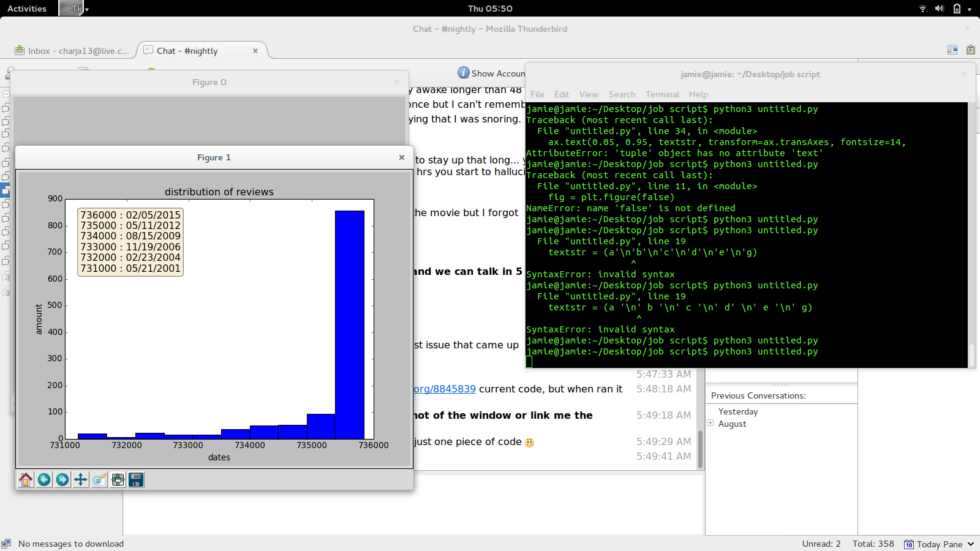980x551 pixels.
Task: Collapse the conversations group with the minus box
Action: click(6, 94)
